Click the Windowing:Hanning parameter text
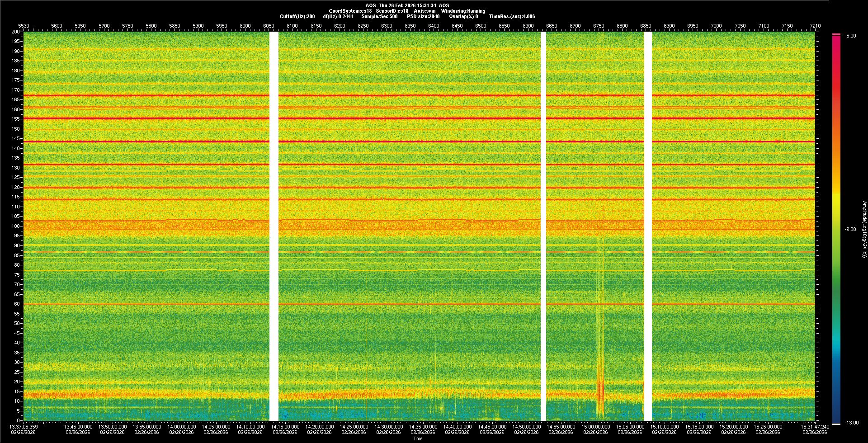Image resolution: width=868 pixels, height=443 pixels. [x=463, y=11]
